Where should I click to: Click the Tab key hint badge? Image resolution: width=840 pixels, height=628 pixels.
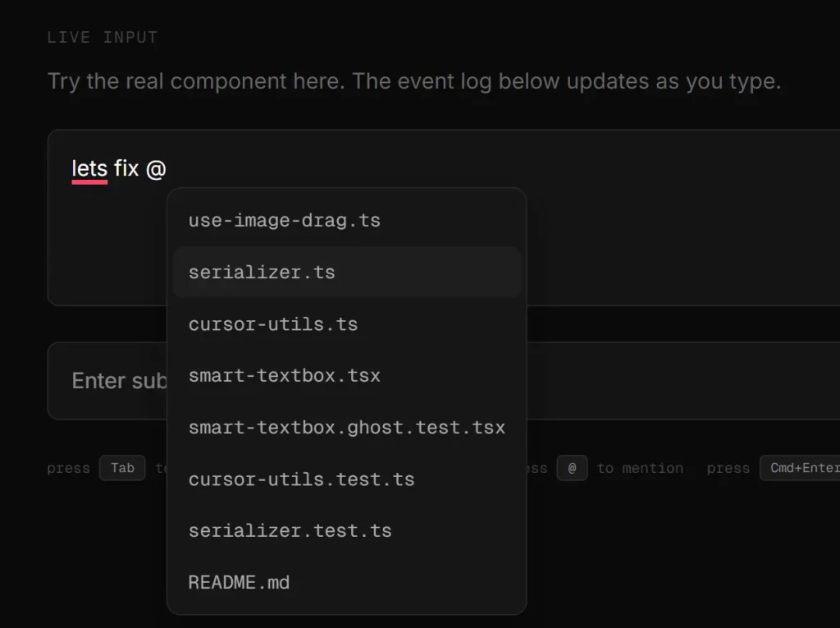coord(121,468)
